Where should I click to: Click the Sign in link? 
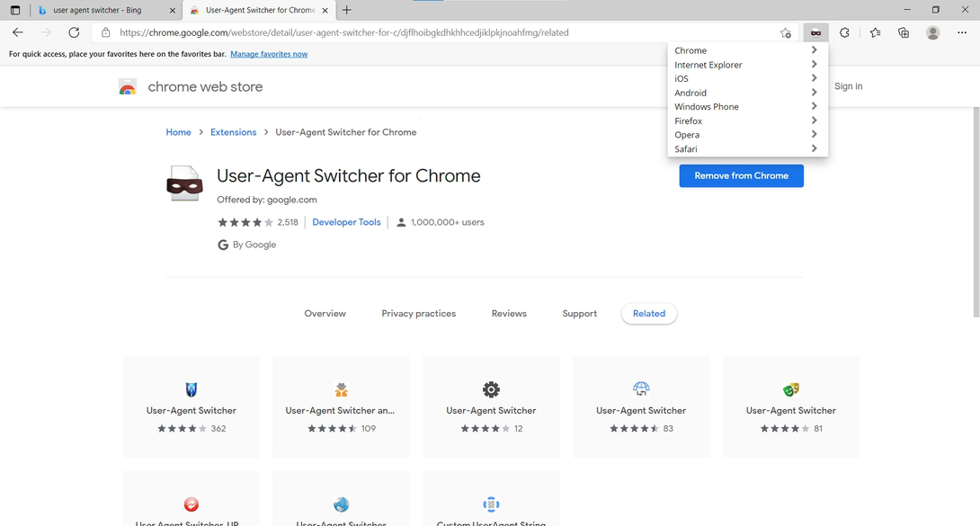(848, 86)
